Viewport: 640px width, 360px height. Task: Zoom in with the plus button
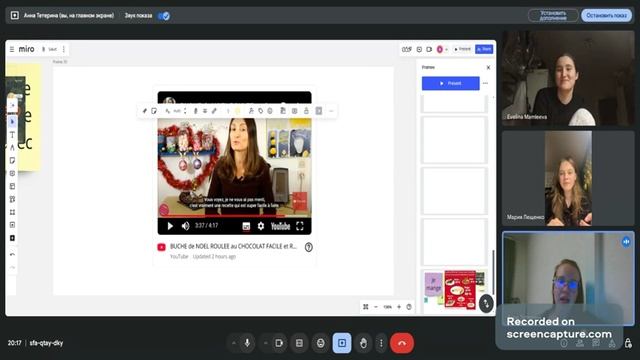click(x=399, y=307)
